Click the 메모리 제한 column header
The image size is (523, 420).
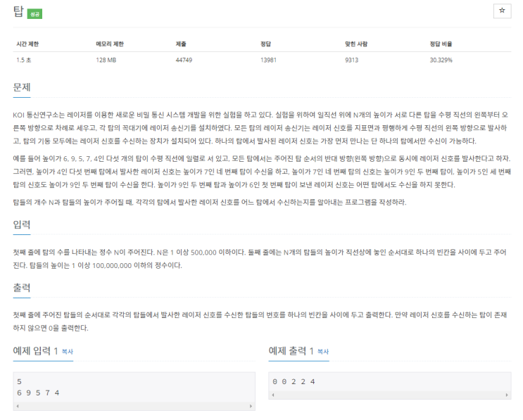110,44
